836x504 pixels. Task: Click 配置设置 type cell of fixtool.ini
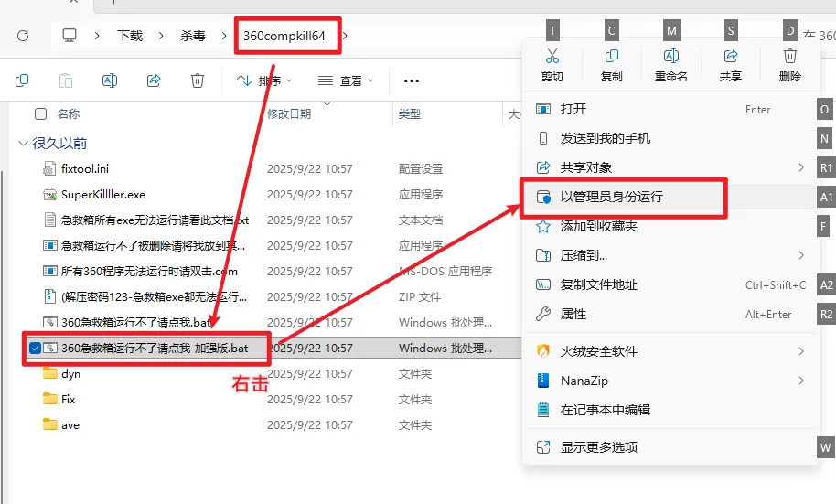[x=421, y=169]
